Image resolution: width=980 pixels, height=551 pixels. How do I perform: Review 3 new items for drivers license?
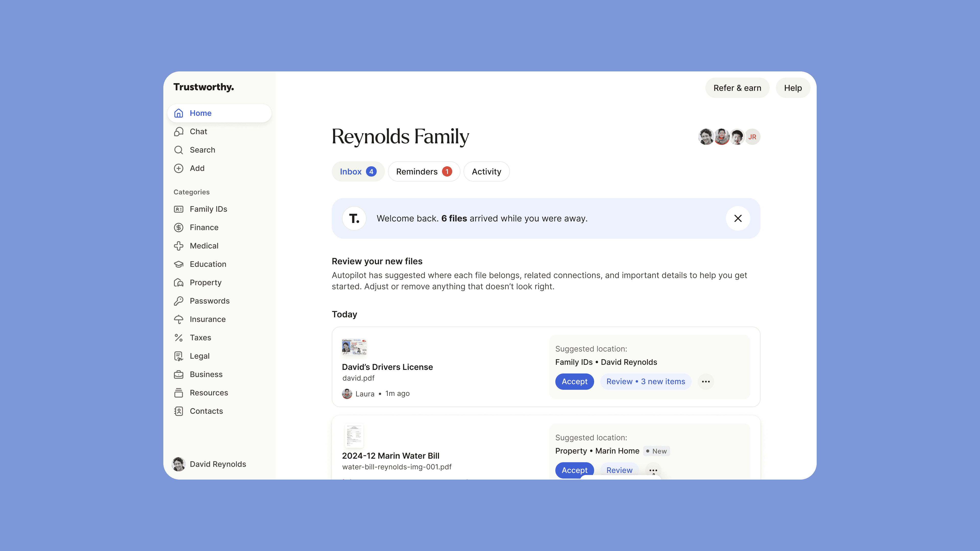(646, 381)
